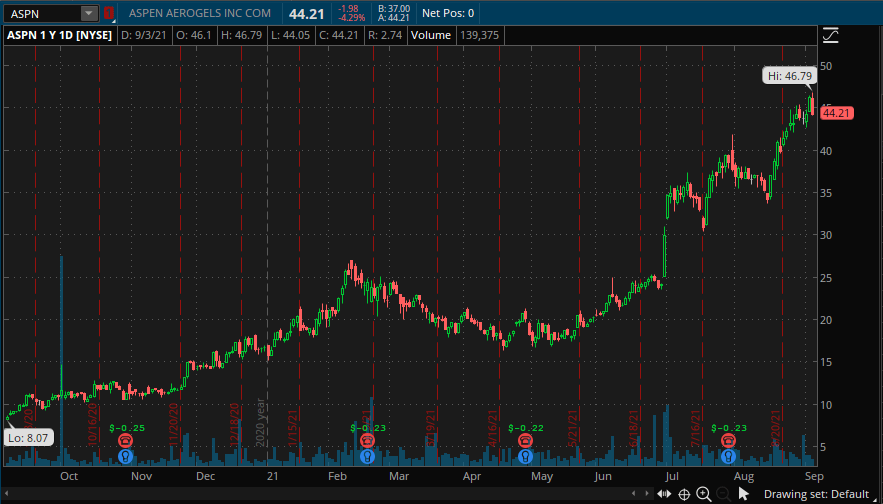
Task: Open the Drawing set: Default menu
Action: coord(816,494)
